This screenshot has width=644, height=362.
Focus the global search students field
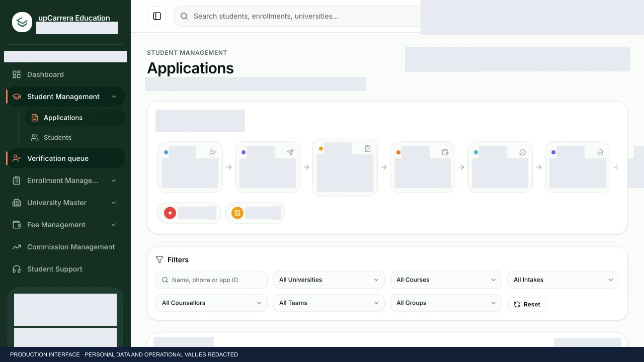click(297, 16)
